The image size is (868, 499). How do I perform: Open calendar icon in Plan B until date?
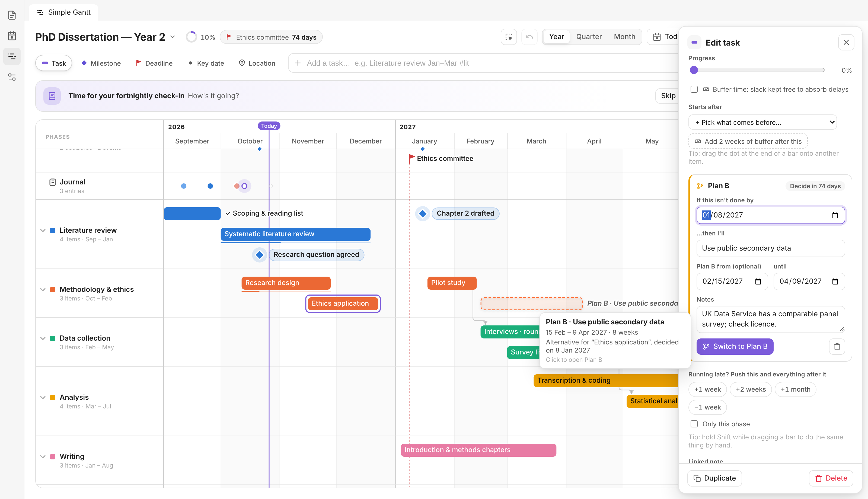(x=835, y=282)
